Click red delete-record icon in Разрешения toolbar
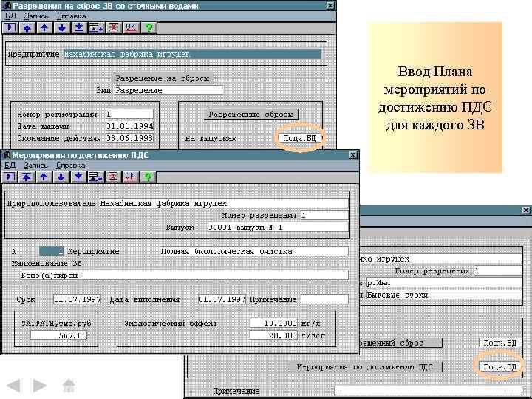Viewport: 532px width, 399px height. [x=114, y=27]
